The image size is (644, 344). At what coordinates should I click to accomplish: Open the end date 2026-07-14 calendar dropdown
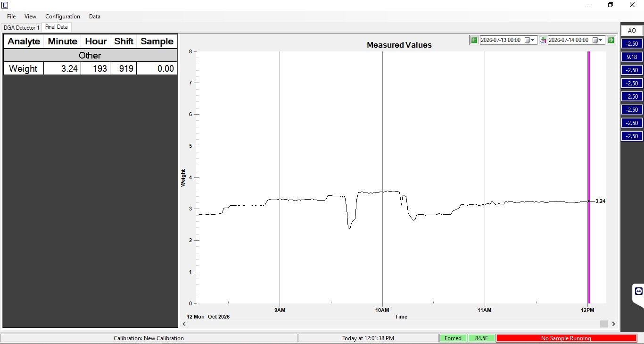click(x=597, y=40)
